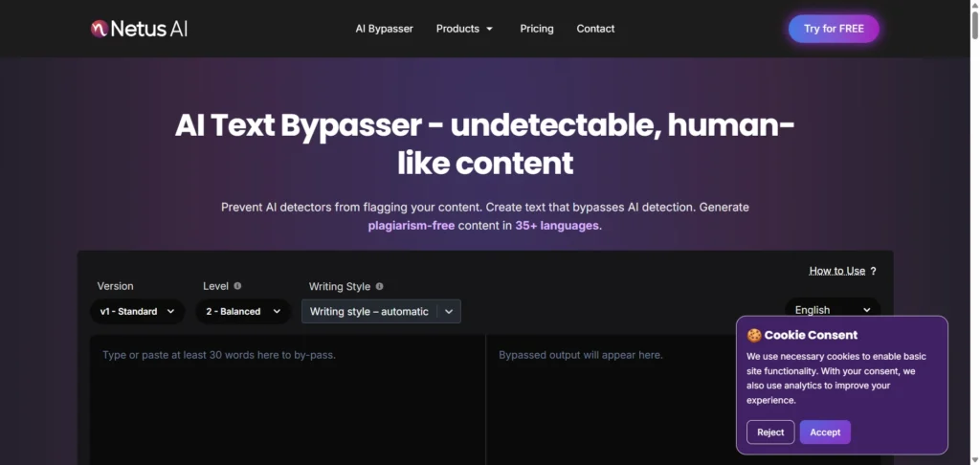The width and height of the screenshot is (980, 465).
Task: Click the AI Text Bypasser main heading
Action: point(485,144)
